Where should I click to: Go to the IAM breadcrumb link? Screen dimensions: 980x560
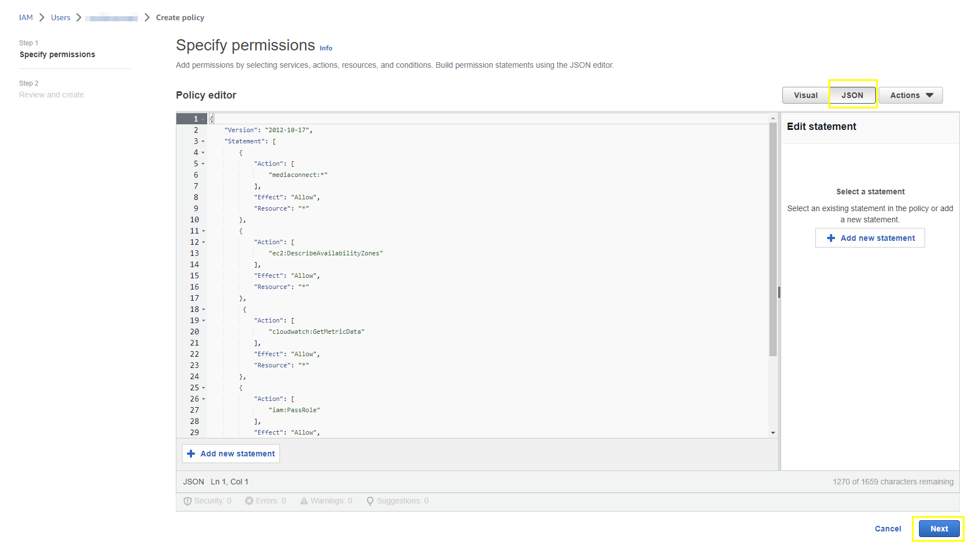pyautogui.click(x=26, y=17)
